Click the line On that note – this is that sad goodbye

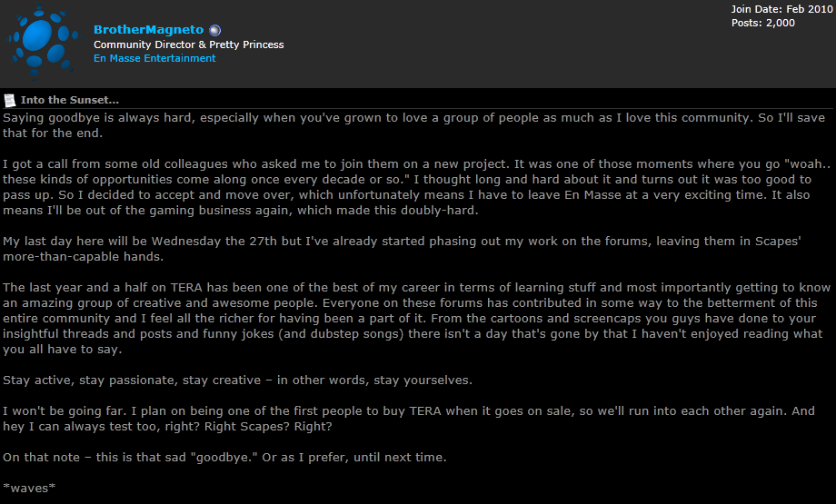tap(224, 458)
